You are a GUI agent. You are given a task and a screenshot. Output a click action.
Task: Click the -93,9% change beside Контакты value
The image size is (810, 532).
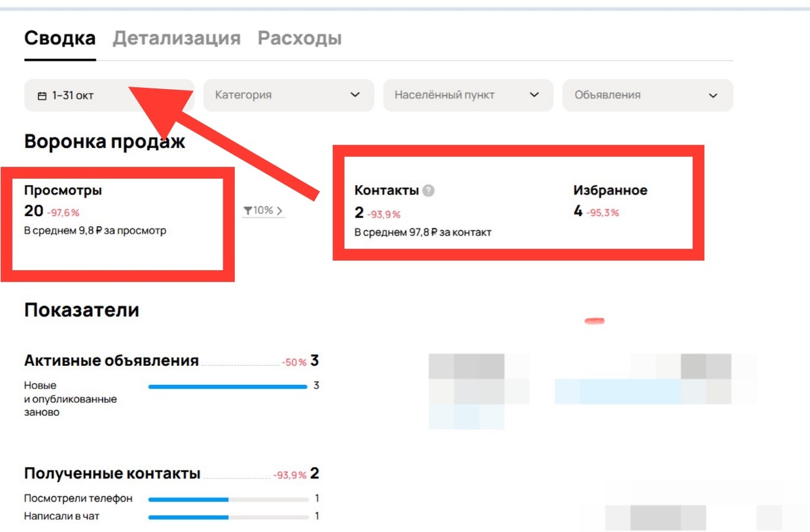click(x=384, y=215)
